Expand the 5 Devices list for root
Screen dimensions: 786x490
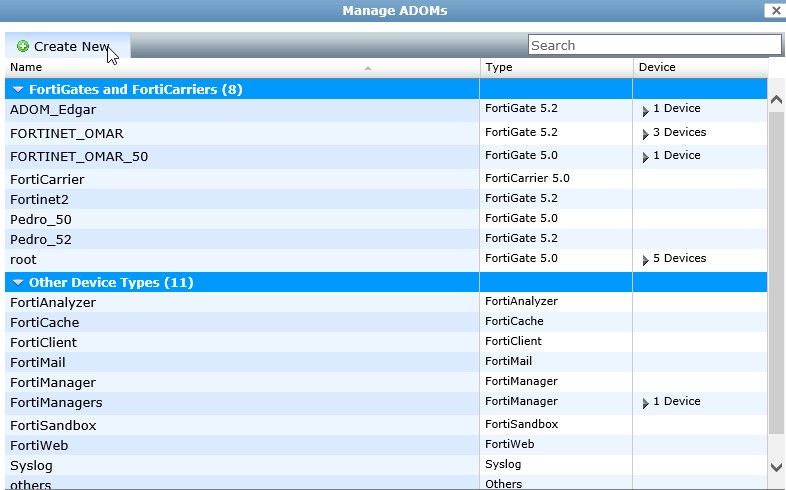click(646, 260)
